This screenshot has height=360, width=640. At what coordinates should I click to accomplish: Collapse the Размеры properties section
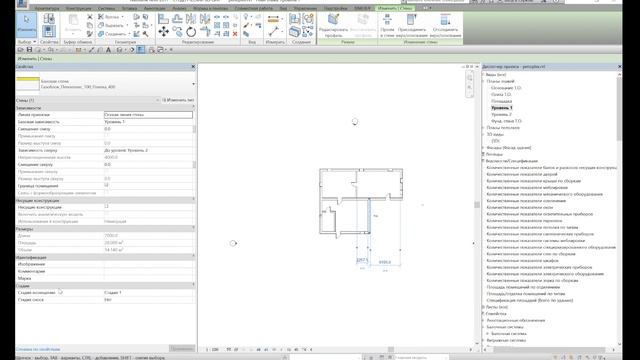193,229
